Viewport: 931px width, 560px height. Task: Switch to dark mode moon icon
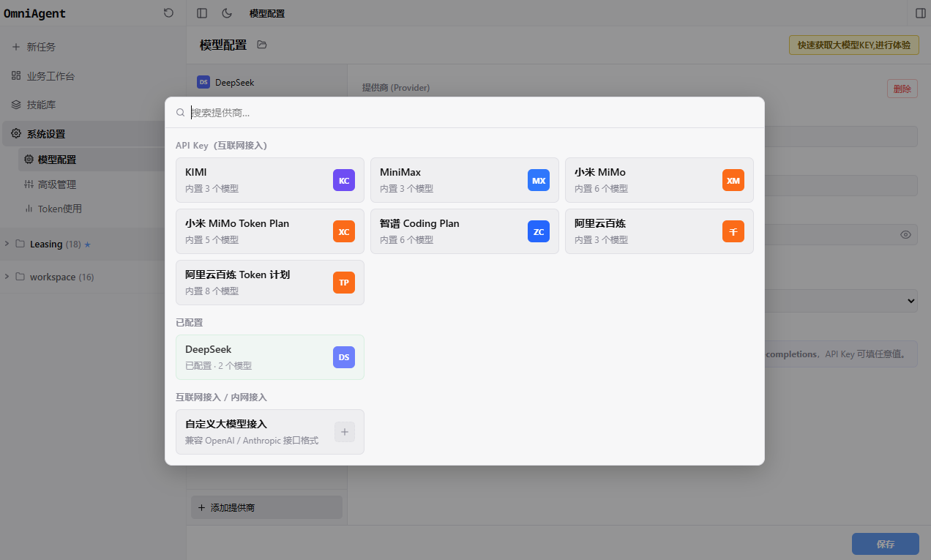pos(227,13)
